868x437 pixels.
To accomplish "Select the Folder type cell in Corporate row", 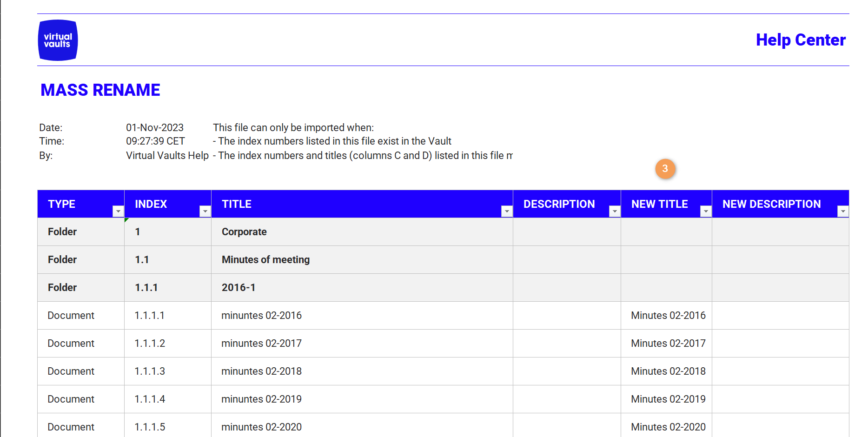I will [81, 232].
